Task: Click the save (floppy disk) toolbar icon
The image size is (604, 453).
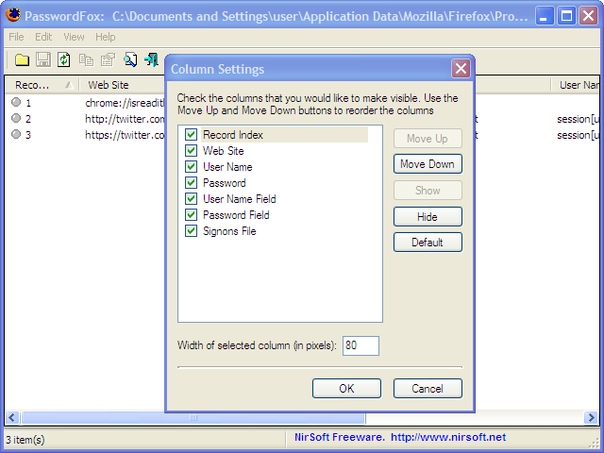Action: coord(42,60)
